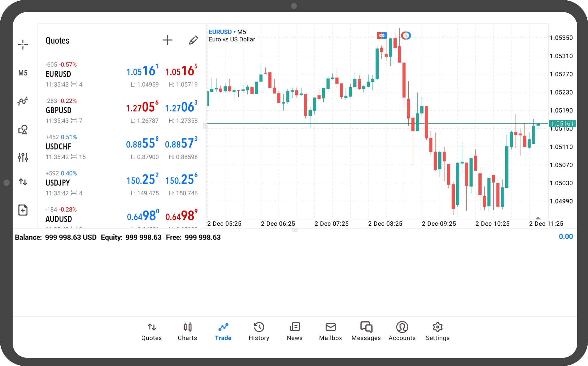588x366 pixels.
Task: Click EURUSD bid price 1.05161
Action: (x=142, y=71)
